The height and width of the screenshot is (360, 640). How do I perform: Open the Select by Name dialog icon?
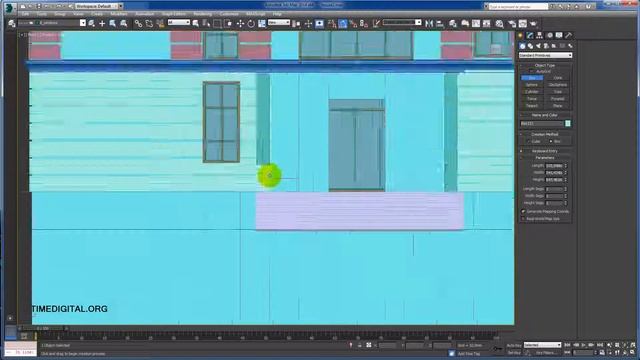coord(207,24)
